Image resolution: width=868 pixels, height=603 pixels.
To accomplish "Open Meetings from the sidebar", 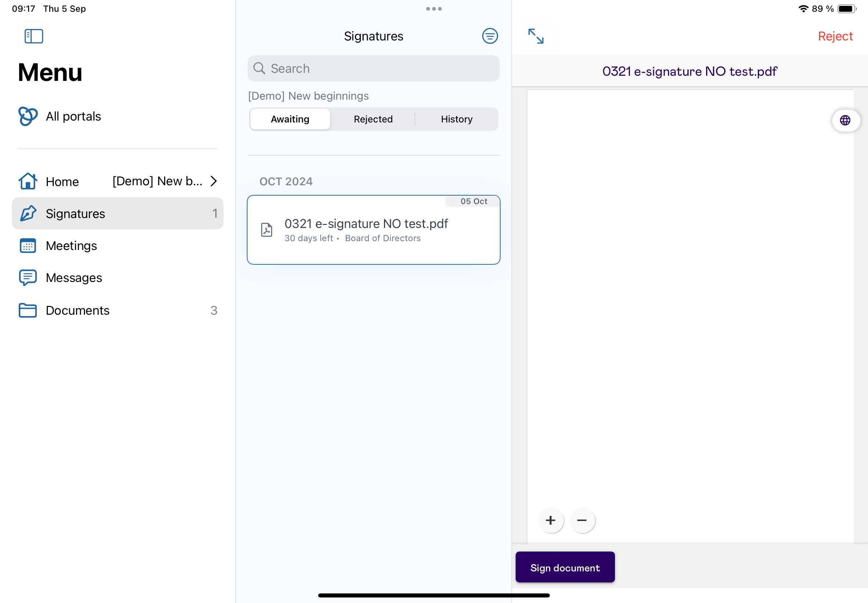I will [x=71, y=245].
